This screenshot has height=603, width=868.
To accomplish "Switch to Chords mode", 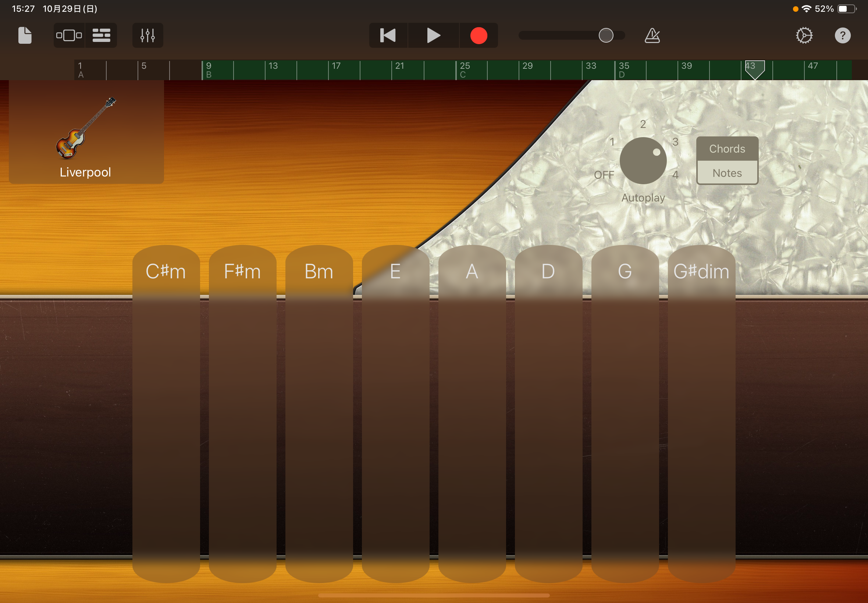I will tap(727, 149).
